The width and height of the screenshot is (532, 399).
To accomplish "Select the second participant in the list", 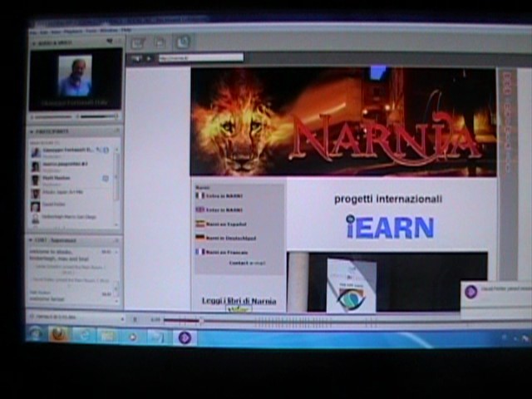I will pyautogui.click(x=71, y=166).
